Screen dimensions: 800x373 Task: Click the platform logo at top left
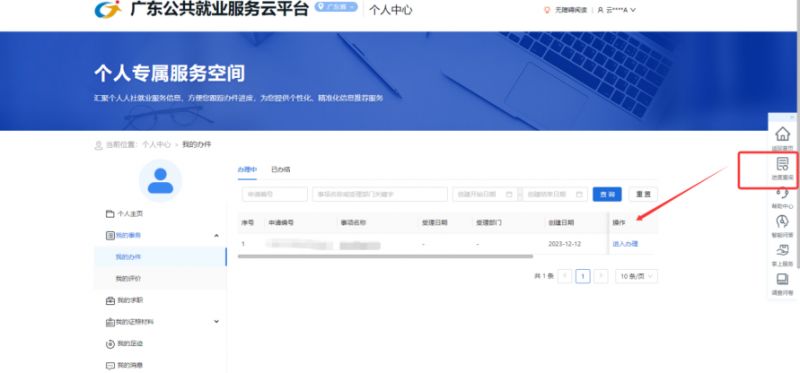[x=108, y=9]
